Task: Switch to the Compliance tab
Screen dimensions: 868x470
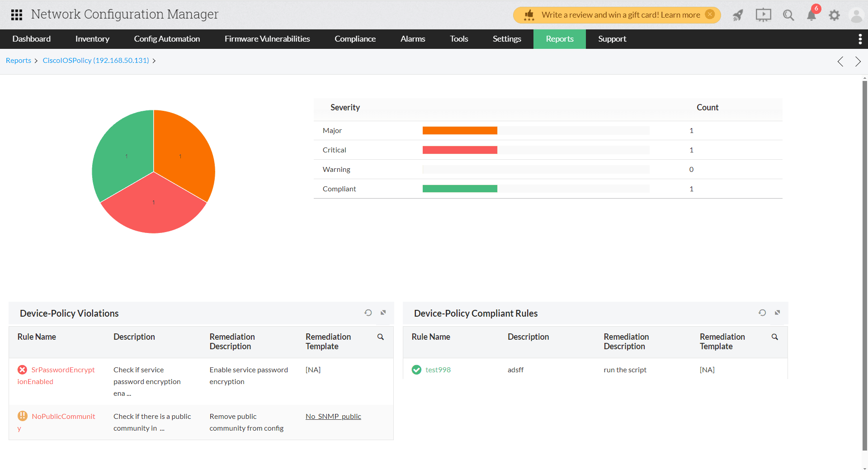Action: pyautogui.click(x=355, y=39)
